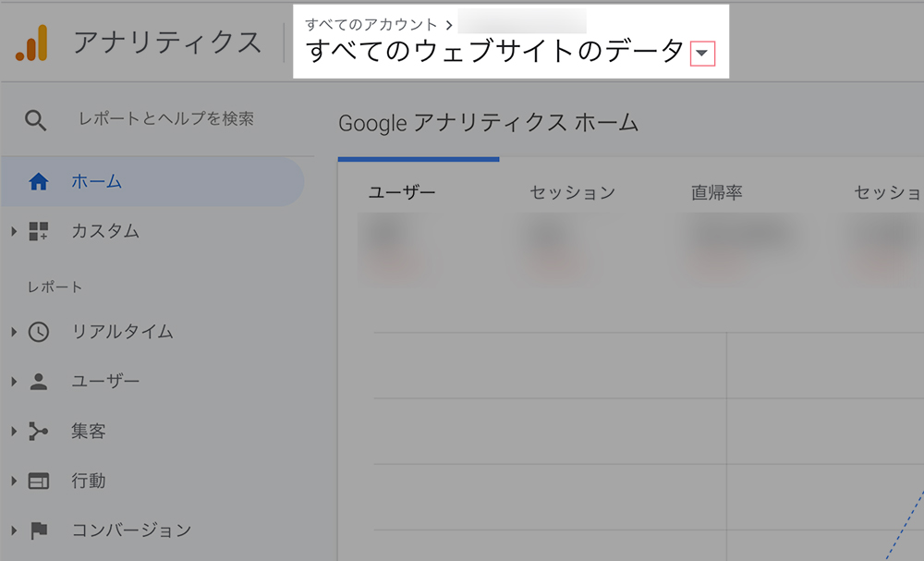
Task: Focus the レポートとヘルプを検索 search field
Action: (x=166, y=119)
